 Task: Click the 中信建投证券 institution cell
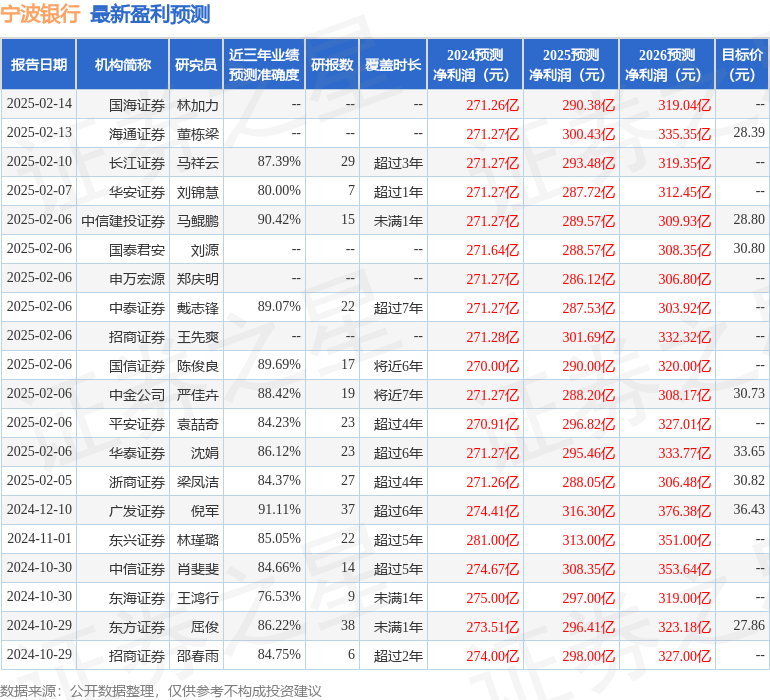pyautogui.click(x=123, y=221)
